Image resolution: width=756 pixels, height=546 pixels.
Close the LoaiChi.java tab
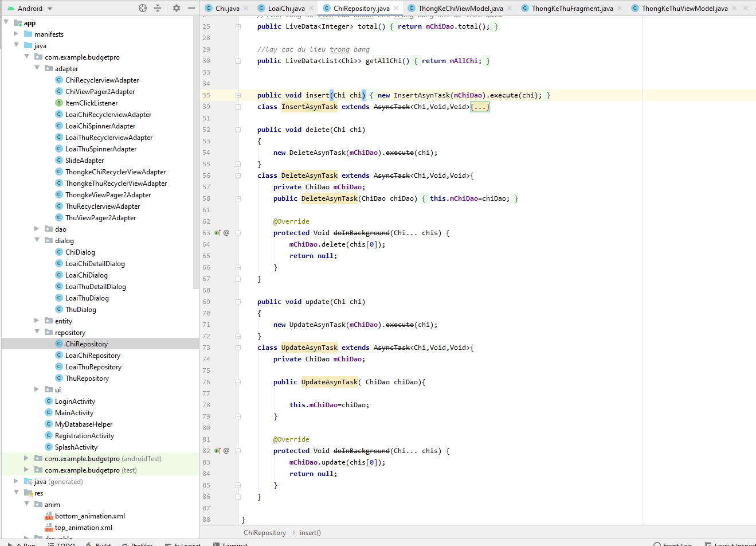coord(311,8)
